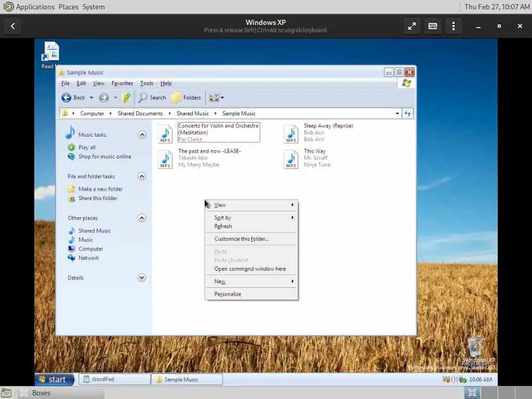Click the Play all link text
532x399 pixels.
tap(87, 147)
